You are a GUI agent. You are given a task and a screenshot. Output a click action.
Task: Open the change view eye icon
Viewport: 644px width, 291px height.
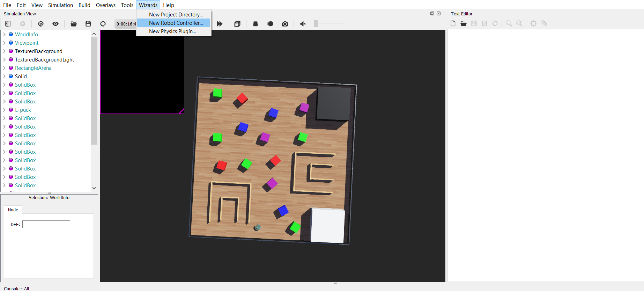(x=55, y=24)
